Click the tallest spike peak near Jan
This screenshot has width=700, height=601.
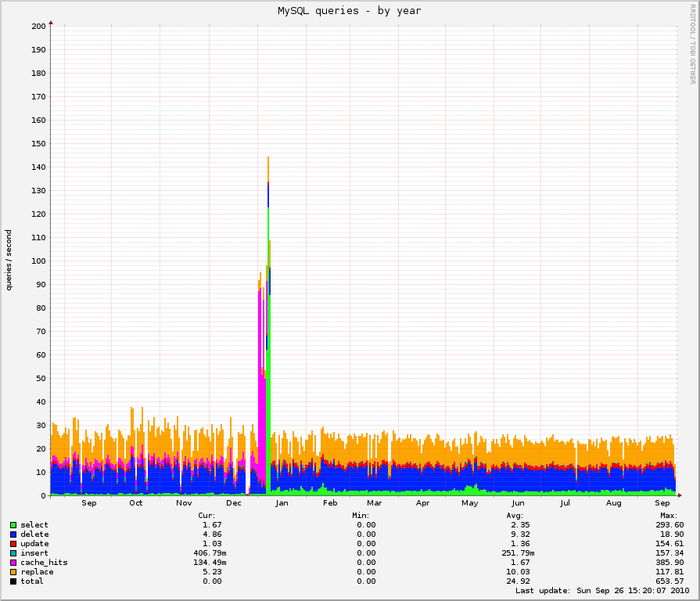[x=267, y=157]
